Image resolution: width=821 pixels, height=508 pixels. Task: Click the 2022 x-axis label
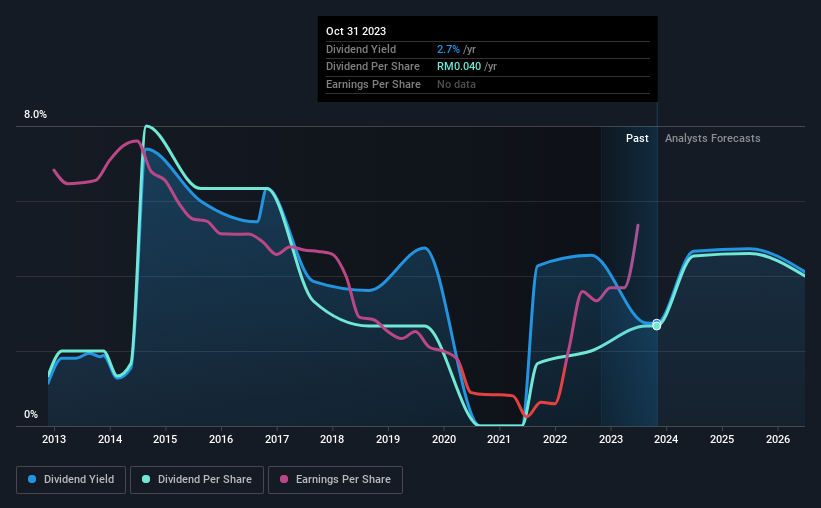coord(555,439)
